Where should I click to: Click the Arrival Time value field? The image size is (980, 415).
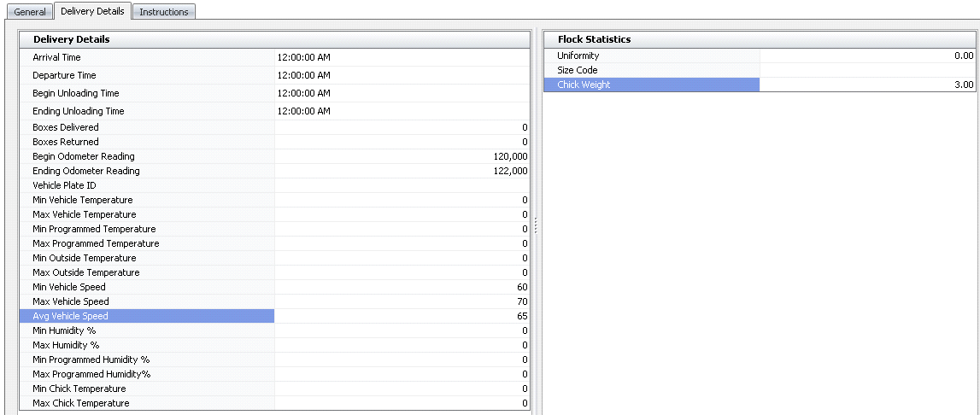(402, 57)
